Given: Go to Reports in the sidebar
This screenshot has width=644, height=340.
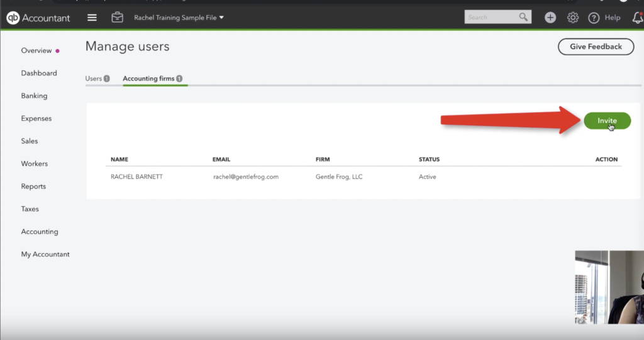Looking at the screenshot, I should pyautogui.click(x=33, y=187).
